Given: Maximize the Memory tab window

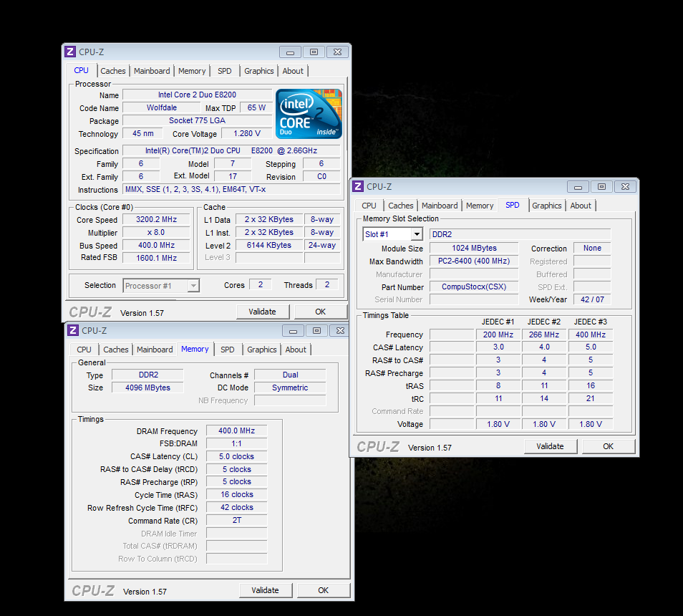Looking at the screenshot, I should pyautogui.click(x=316, y=331).
